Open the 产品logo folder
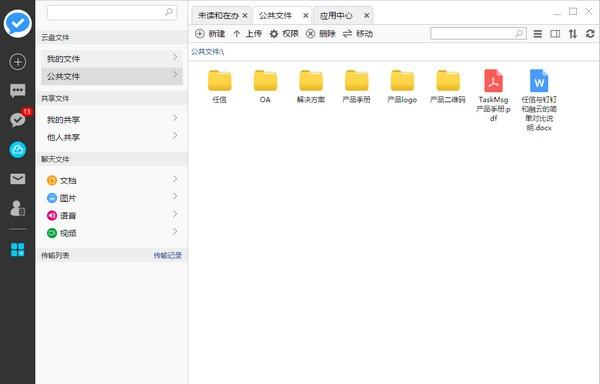The width and height of the screenshot is (600, 384). pyautogui.click(x=402, y=86)
